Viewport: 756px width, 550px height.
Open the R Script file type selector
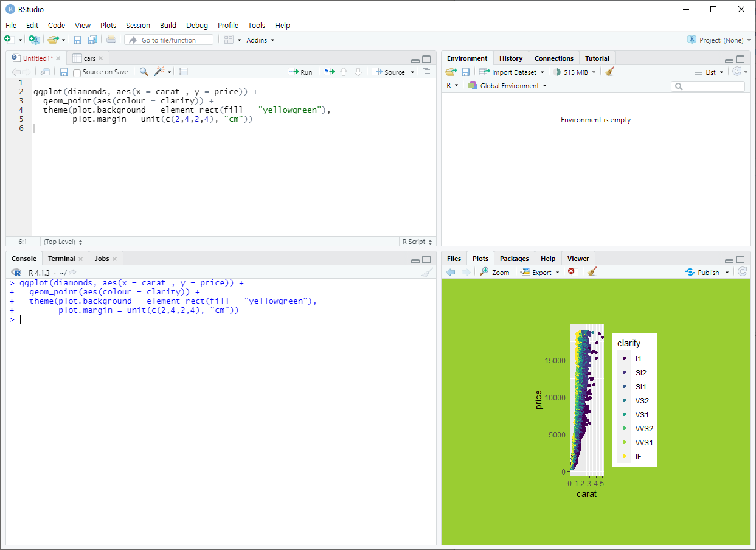[417, 242]
